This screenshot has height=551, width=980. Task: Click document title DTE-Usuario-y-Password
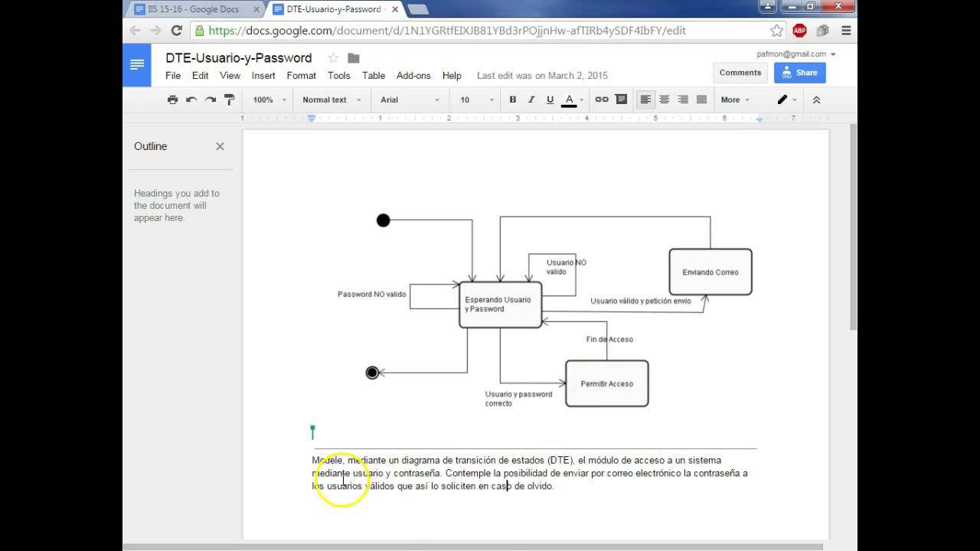(238, 58)
